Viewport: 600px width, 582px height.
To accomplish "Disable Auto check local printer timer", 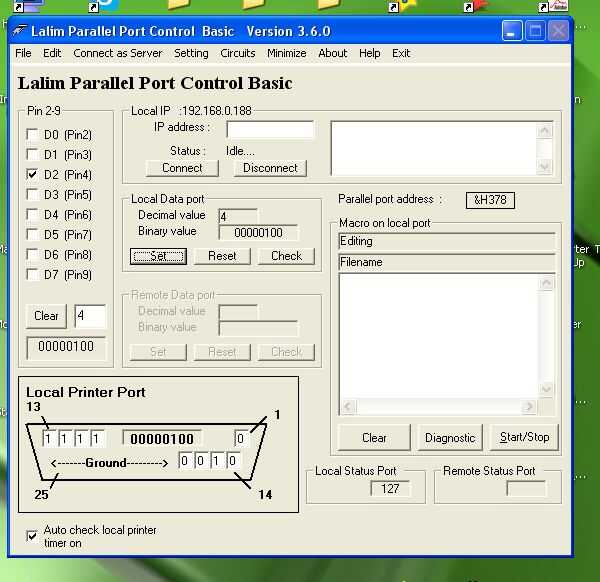I will point(32,536).
